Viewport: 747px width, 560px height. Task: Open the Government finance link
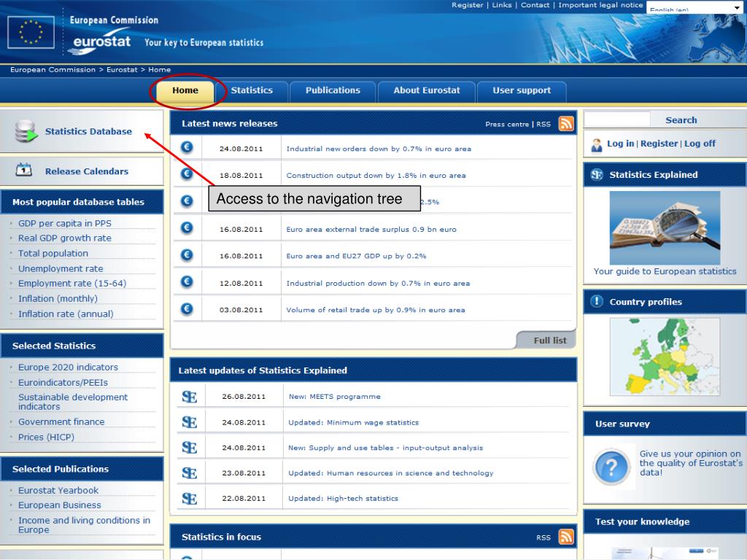tap(61, 422)
